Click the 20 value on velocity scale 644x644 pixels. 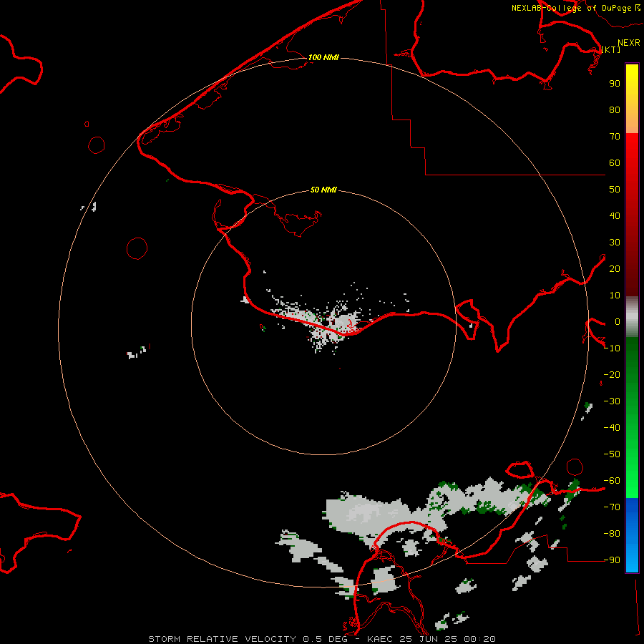pos(615,269)
